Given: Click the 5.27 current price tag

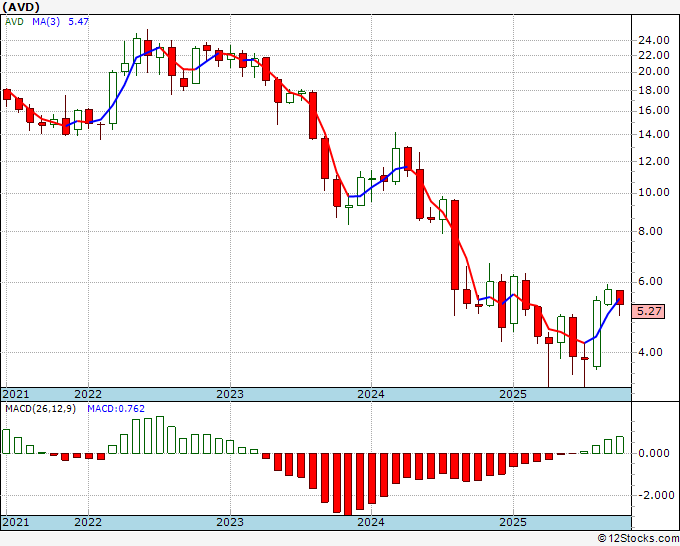Looking at the screenshot, I should click(x=648, y=311).
